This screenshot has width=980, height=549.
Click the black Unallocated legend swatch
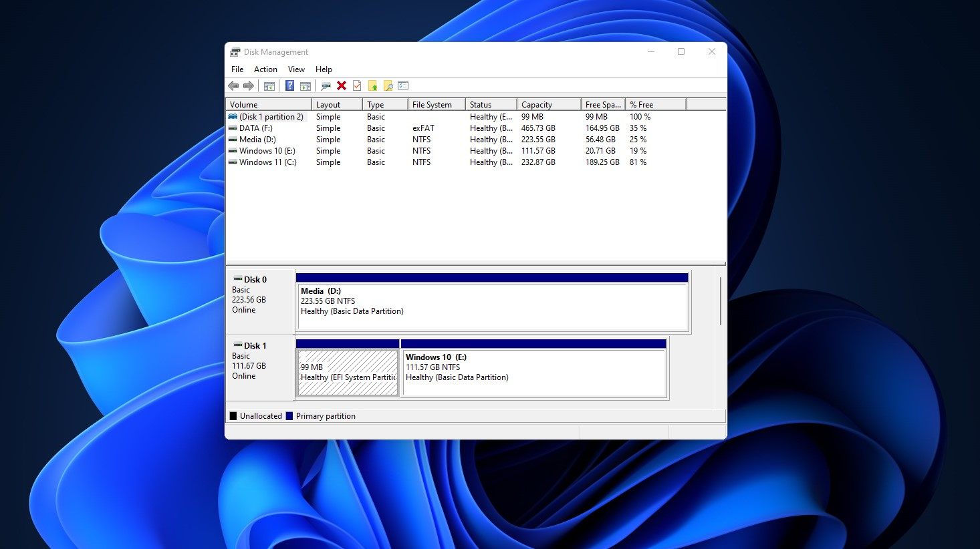233,415
